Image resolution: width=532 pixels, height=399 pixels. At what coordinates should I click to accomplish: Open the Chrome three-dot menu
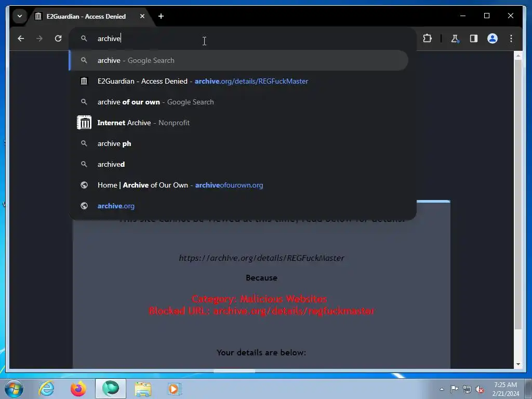click(511, 38)
